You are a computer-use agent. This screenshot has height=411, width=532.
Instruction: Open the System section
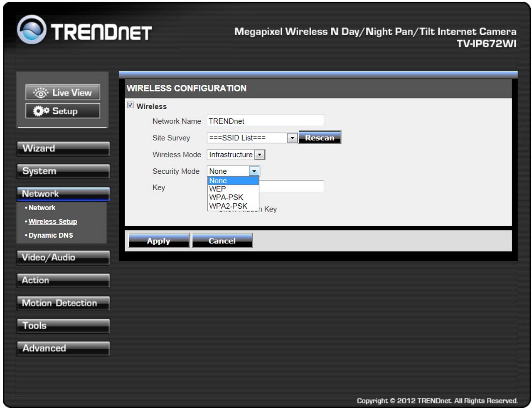pyautogui.click(x=63, y=171)
